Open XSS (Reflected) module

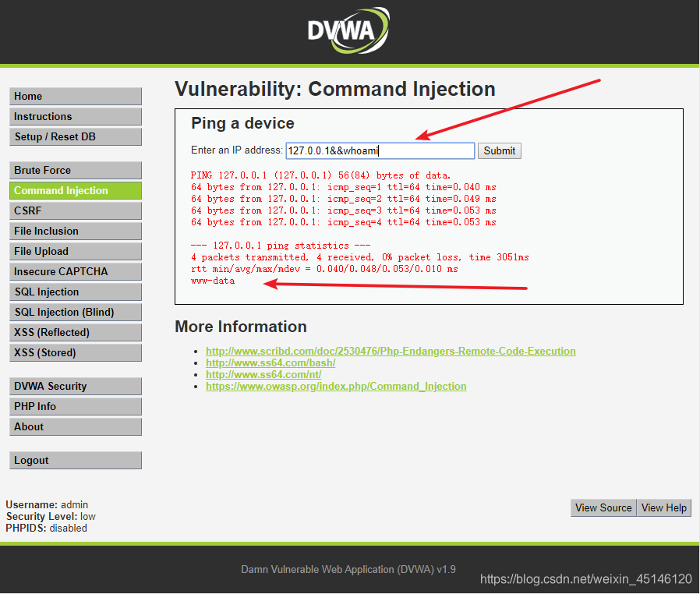(76, 333)
